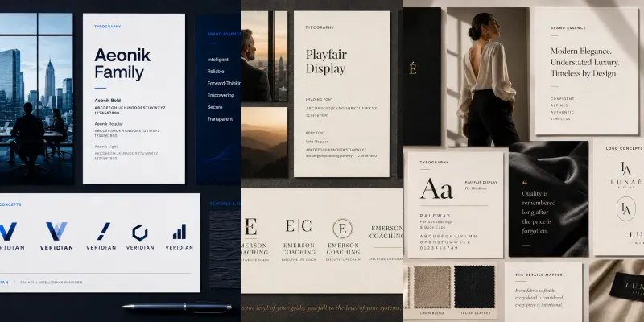Click the Linen Blend caption
Viewport: 644px width, 322px height.
click(x=431, y=313)
